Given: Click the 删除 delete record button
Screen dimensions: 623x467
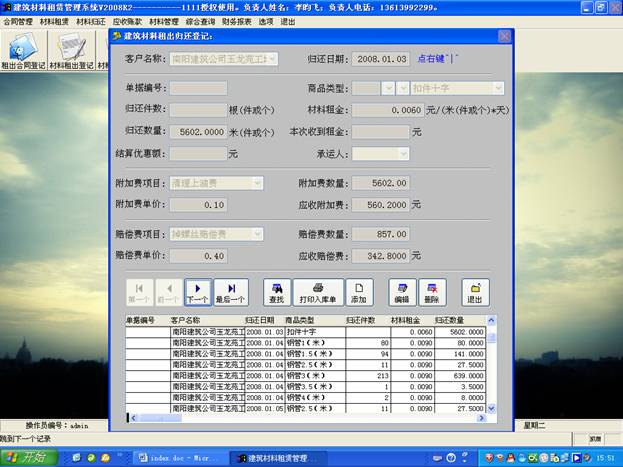Looking at the screenshot, I should [x=431, y=291].
